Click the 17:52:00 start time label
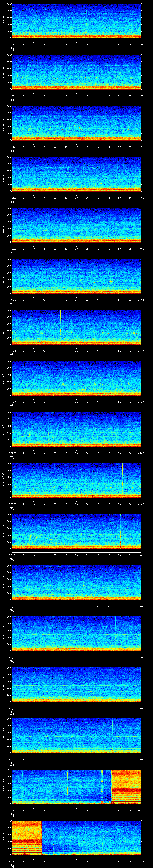Viewport: 153px width, 868px height. (x=12, y=453)
